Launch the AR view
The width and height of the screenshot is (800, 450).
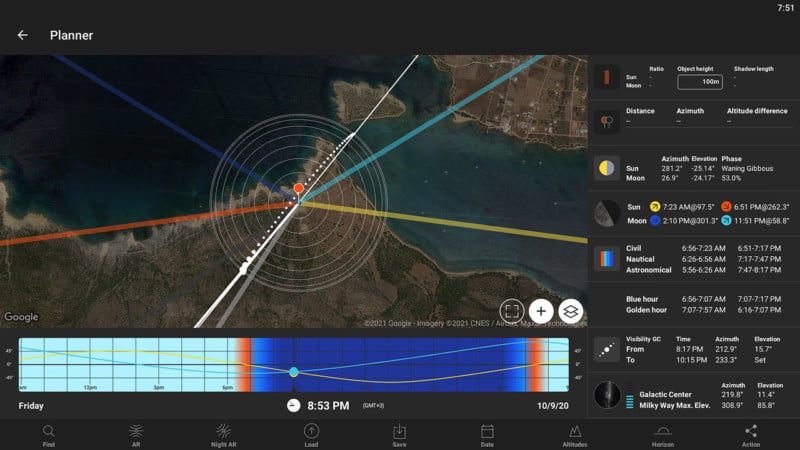click(x=136, y=434)
